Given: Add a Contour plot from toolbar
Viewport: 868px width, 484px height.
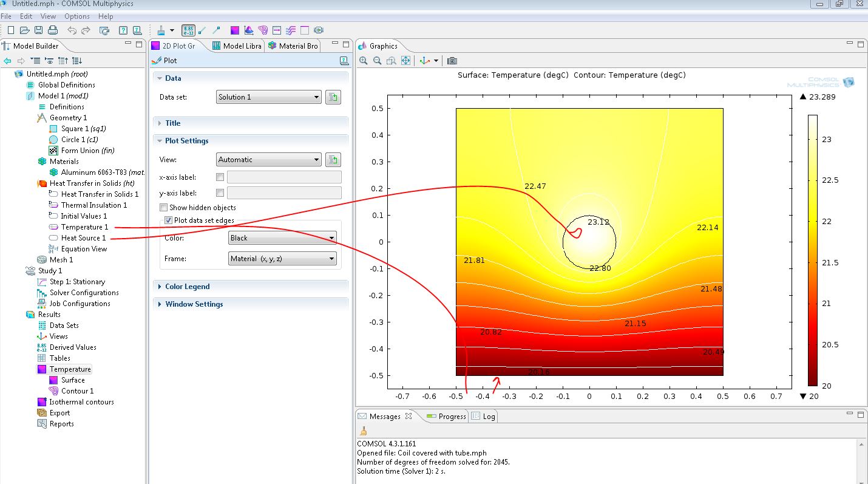Looking at the screenshot, I should [263, 30].
